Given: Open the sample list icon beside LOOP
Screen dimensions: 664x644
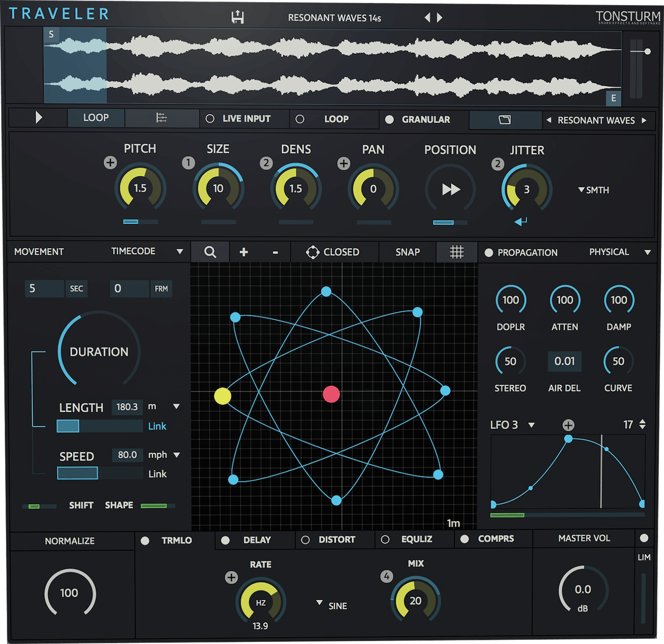Looking at the screenshot, I should (x=161, y=118).
